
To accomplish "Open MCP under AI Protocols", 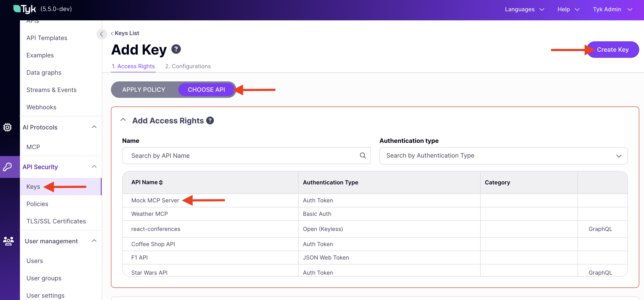I will tap(33, 147).
